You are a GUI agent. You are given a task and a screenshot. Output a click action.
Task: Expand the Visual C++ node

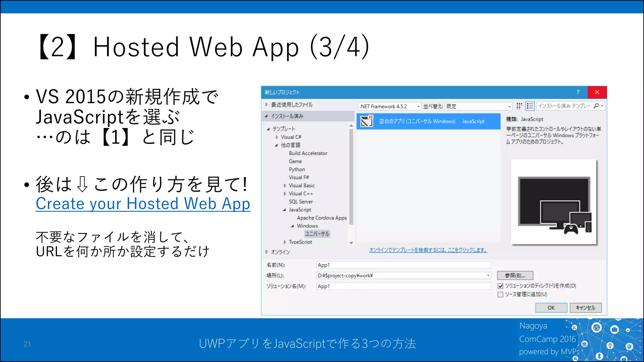(285, 194)
